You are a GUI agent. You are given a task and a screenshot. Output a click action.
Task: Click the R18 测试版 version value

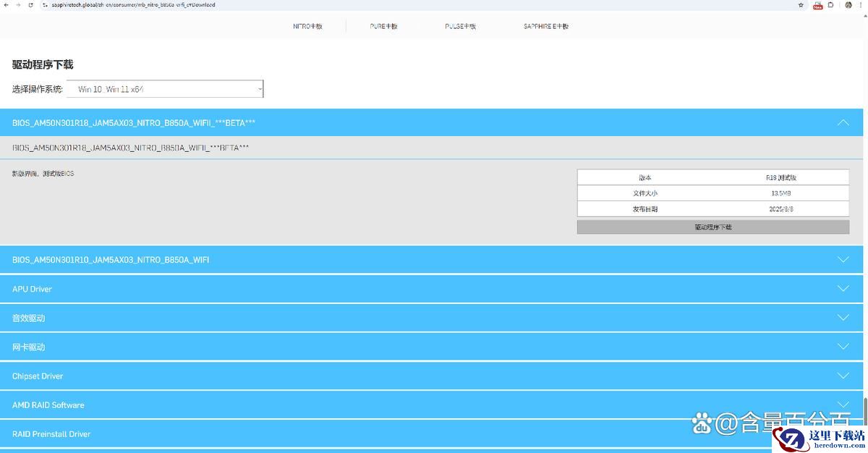(x=781, y=177)
